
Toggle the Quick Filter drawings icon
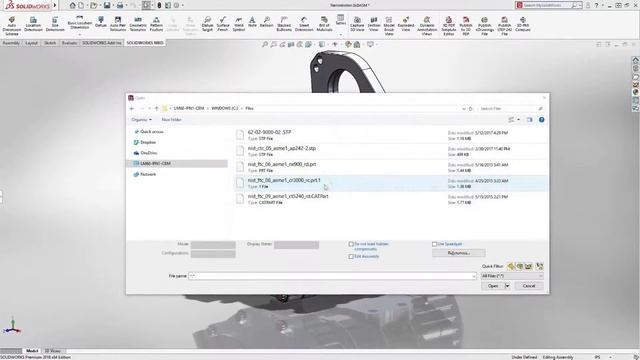pyautogui.click(x=529, y=266)
